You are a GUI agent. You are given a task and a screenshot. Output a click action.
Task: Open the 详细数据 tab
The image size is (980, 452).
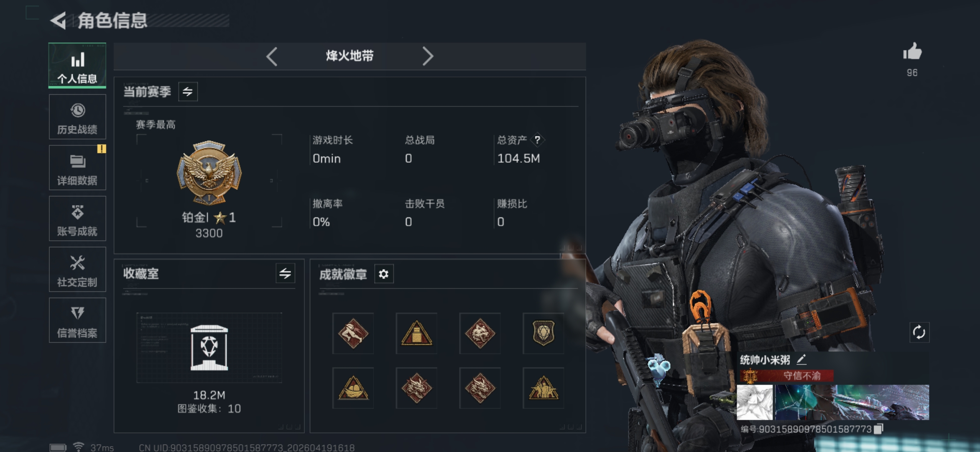click(x=77, y=168)
